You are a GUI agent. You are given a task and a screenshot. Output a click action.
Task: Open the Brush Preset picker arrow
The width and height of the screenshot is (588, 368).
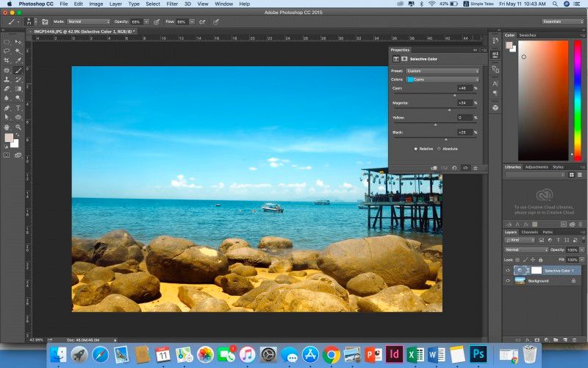35,22
